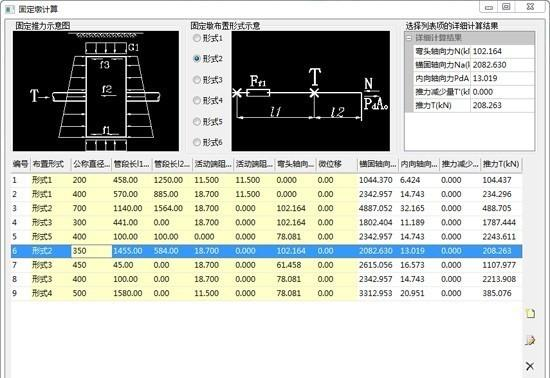Click the 推力T(kN) column header
550x378 pixels.
(501, 164)
